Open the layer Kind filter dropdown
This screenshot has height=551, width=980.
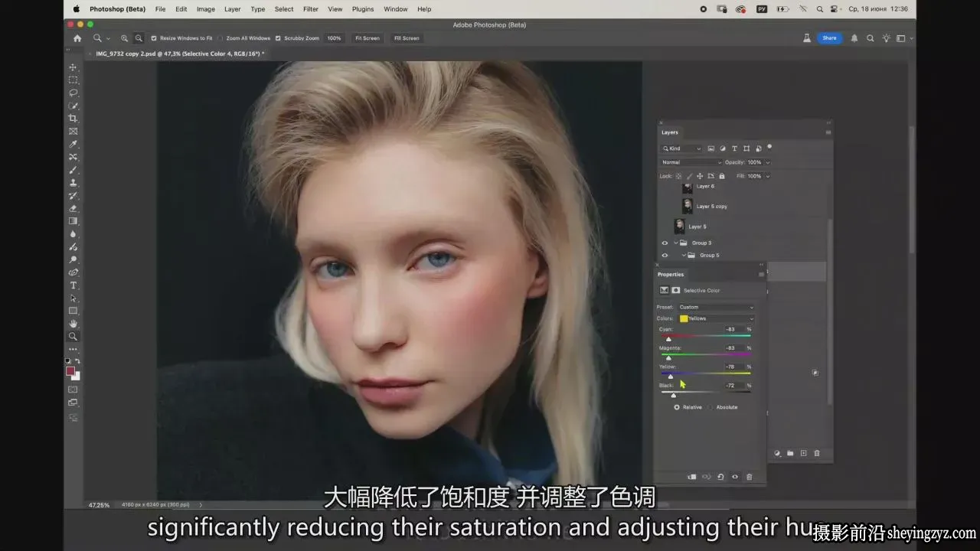[681, 148]
